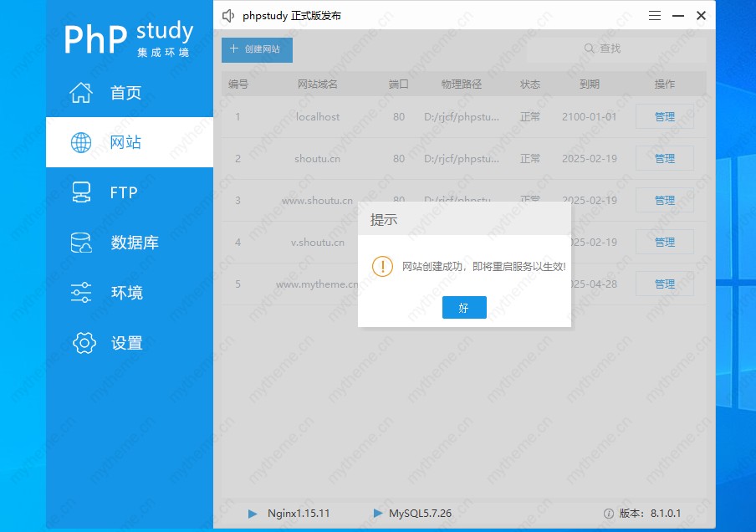Click the 创建网站 button
The width and height of the screenshot is (756, 532).
pos(257,49)
